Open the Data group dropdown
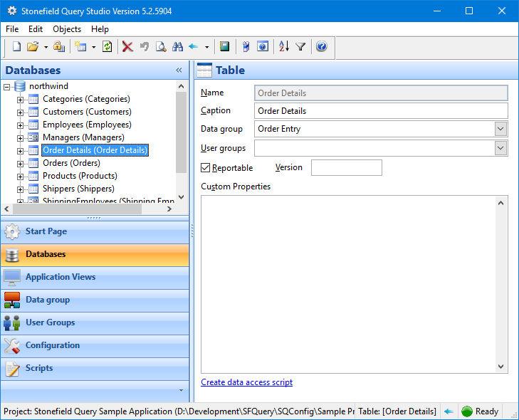519x420 pixels. (500, 129)
